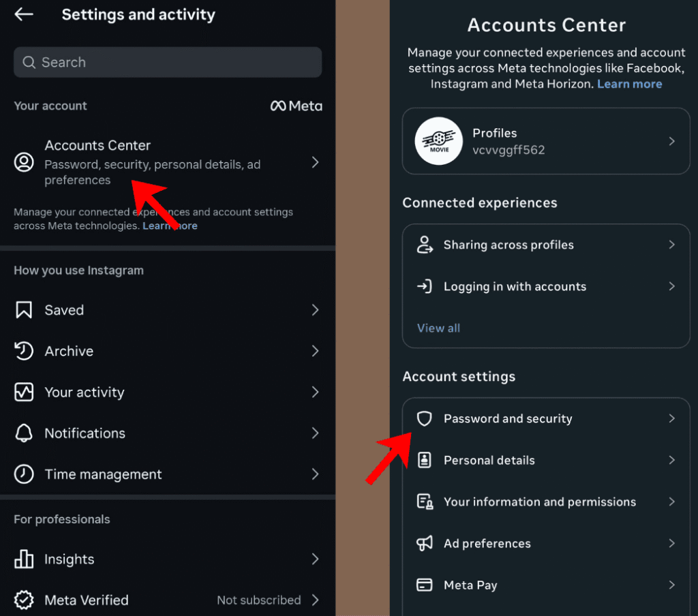The image size is (698, 616).
Task: Click the Time management clock icon
Action: coord(24,474)
